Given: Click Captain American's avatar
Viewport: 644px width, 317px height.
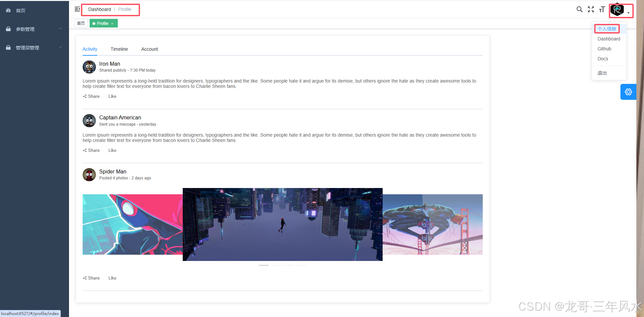Looking at the screenshot, I should (89, 121).
